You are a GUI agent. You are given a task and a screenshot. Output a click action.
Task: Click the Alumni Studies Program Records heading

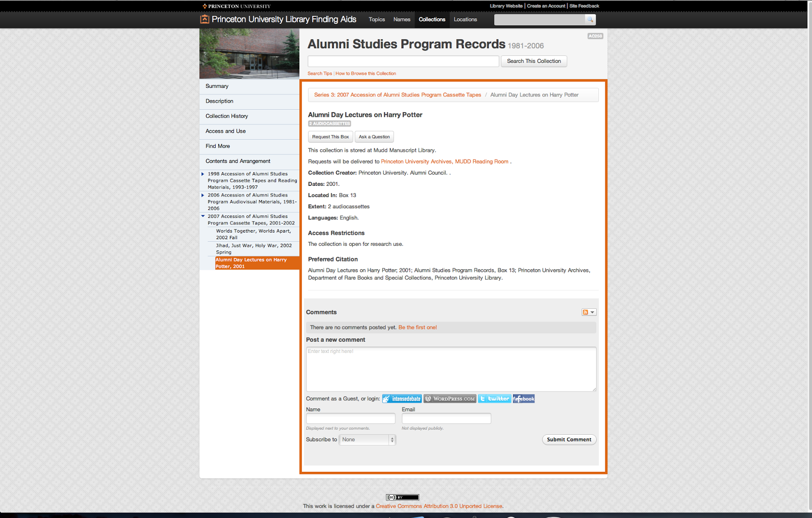coord(407,44)
